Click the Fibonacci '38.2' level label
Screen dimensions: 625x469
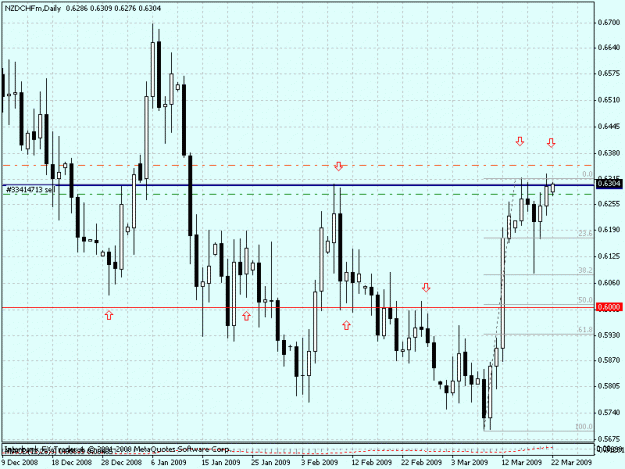pos(585,270)
